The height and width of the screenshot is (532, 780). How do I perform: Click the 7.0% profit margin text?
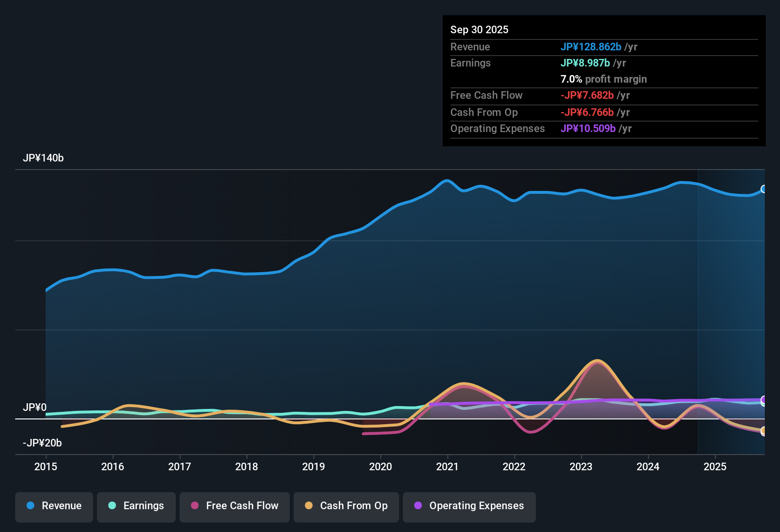tap(603, 79)
